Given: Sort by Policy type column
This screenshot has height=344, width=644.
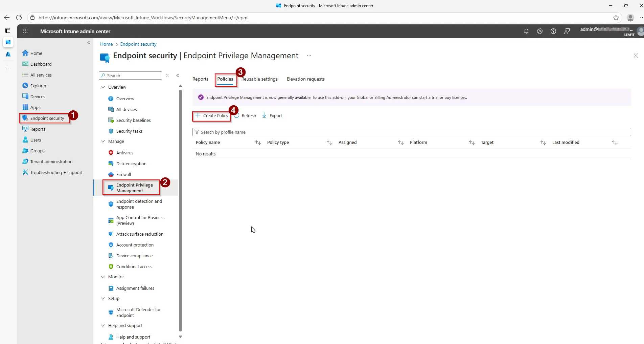Looking at the screenshot, I should (329, 143).
